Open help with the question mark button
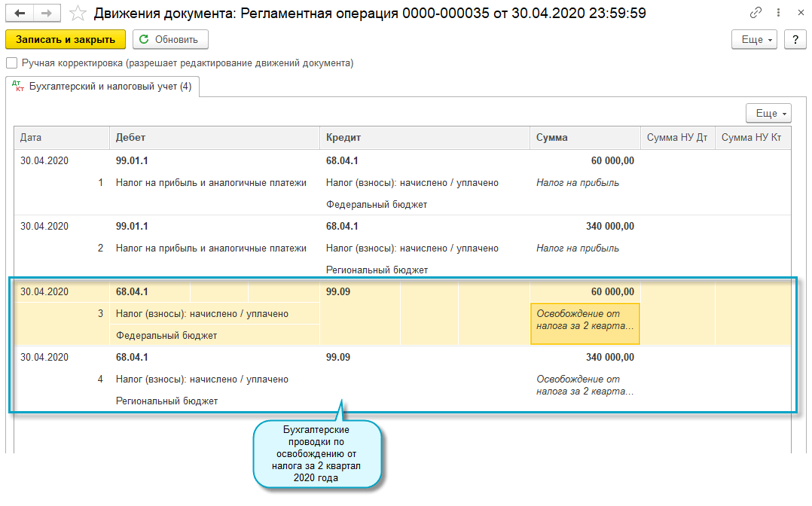Viewport: 812px width, 506px height. (x=795, y=39)
